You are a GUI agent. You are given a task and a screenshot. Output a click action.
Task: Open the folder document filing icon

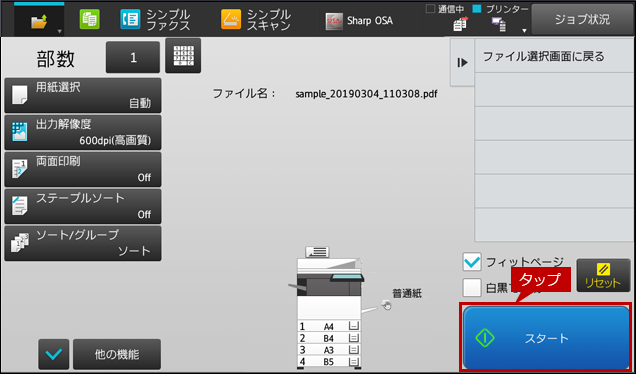(39, 21)
